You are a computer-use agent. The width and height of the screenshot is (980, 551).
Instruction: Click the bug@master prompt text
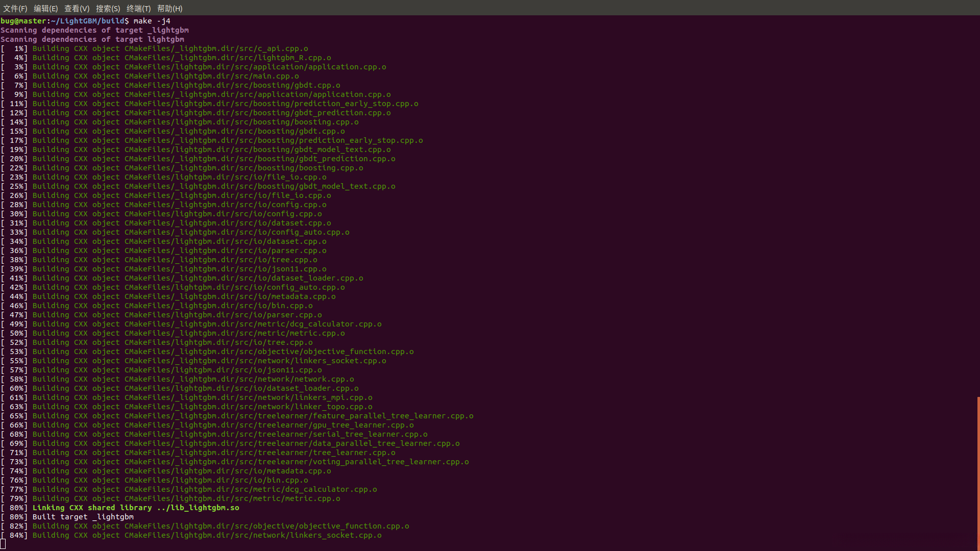23,21
